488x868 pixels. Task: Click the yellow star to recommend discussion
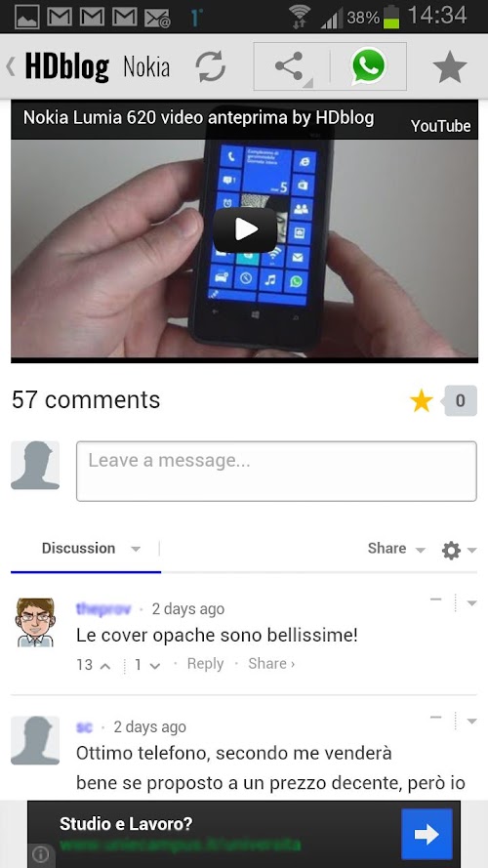pyautogui.click(x=421, y=400)
